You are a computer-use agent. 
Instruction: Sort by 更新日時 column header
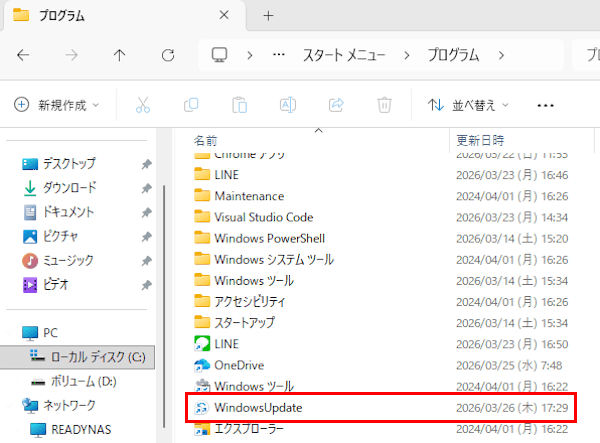[x=480, y=140]
